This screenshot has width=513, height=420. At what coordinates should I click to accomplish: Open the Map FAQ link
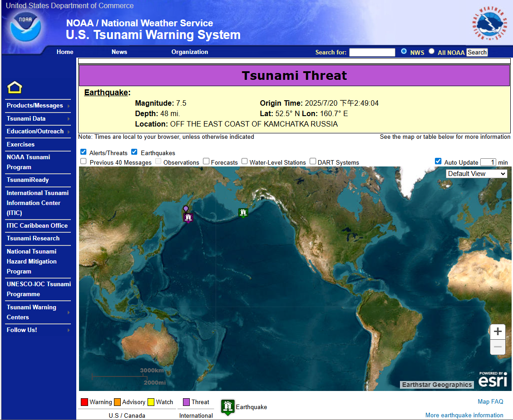(x=490, y=401)
